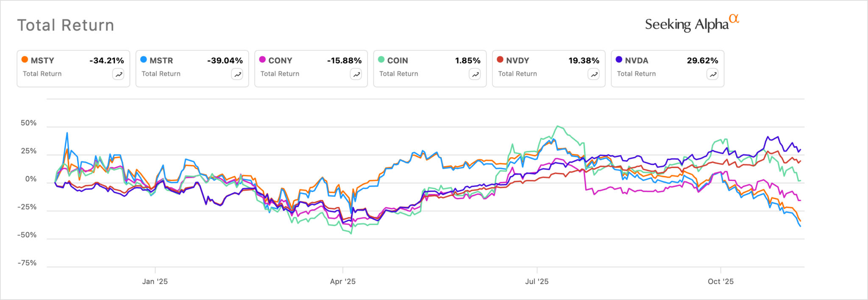Select the MSTY ticker label
Image resolution: width=868 pixels, height=300 pixels.
point(42,61)
